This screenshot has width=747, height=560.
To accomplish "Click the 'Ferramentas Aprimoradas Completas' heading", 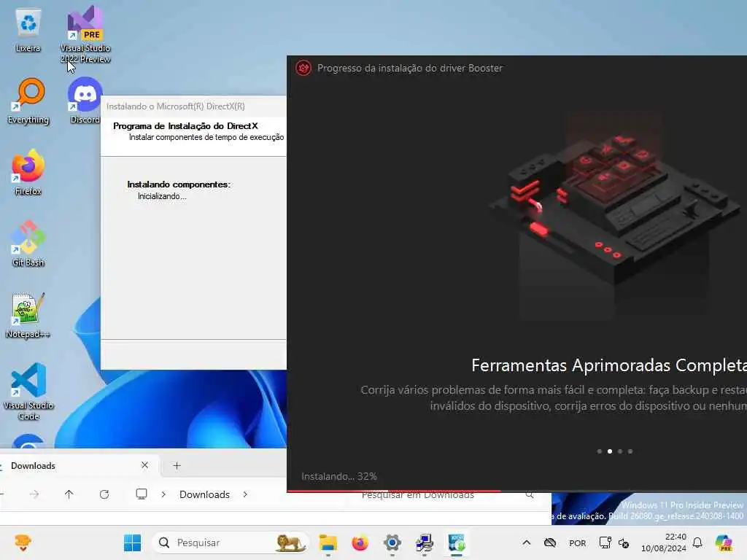I will point(609,365).
